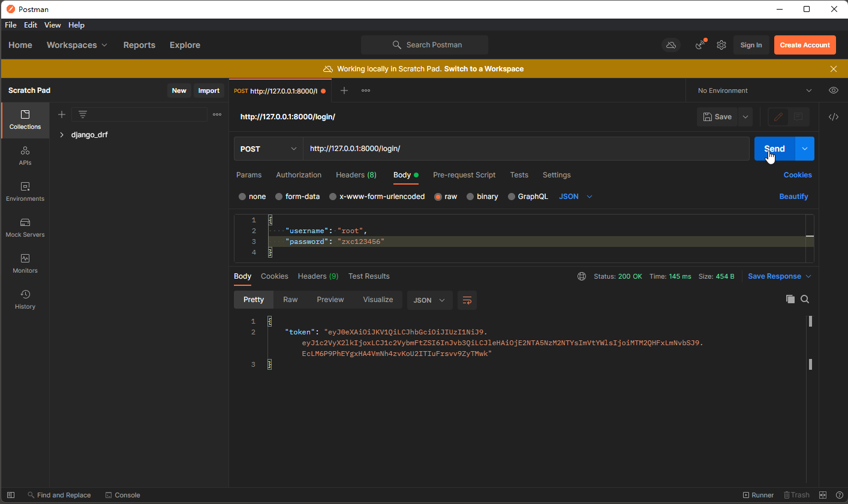Open the request body JSON format dropdown
The width and height of the screenshot is (848, 504).
click(576, 197)
